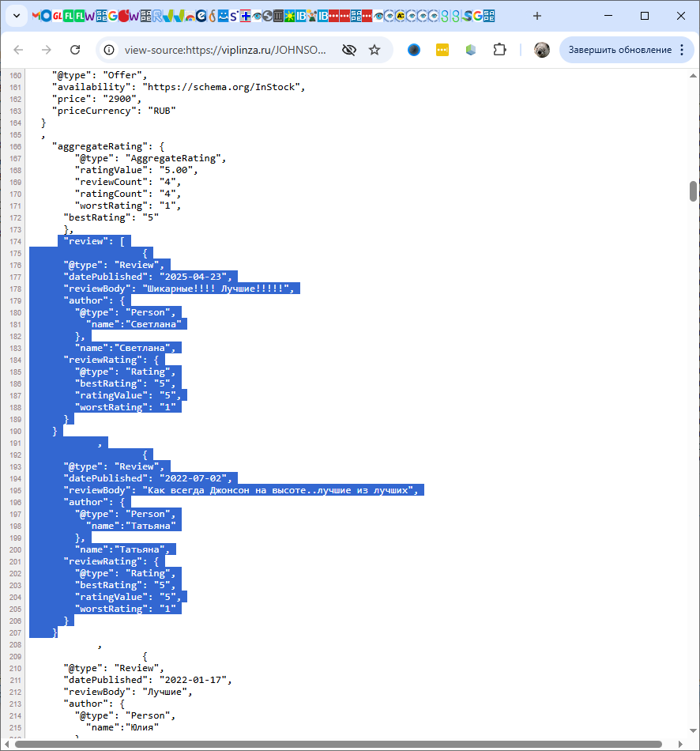Click the browser back arrow
The width and height of the screenshot is (700, 751).
pos(18,50)
